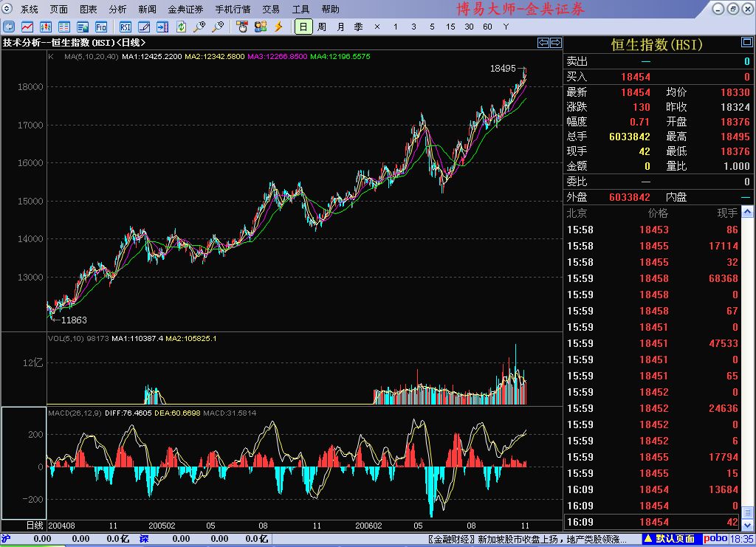
Task: Click the RSI indicator toolbar icon
Action: pyautogui.click(x=126, y=27)
